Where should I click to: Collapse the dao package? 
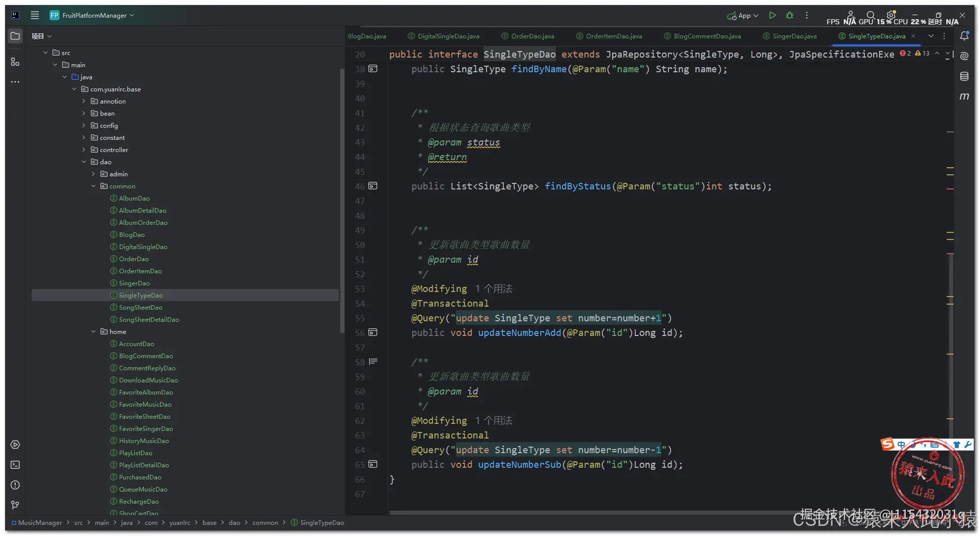click(x=84, y=162)
